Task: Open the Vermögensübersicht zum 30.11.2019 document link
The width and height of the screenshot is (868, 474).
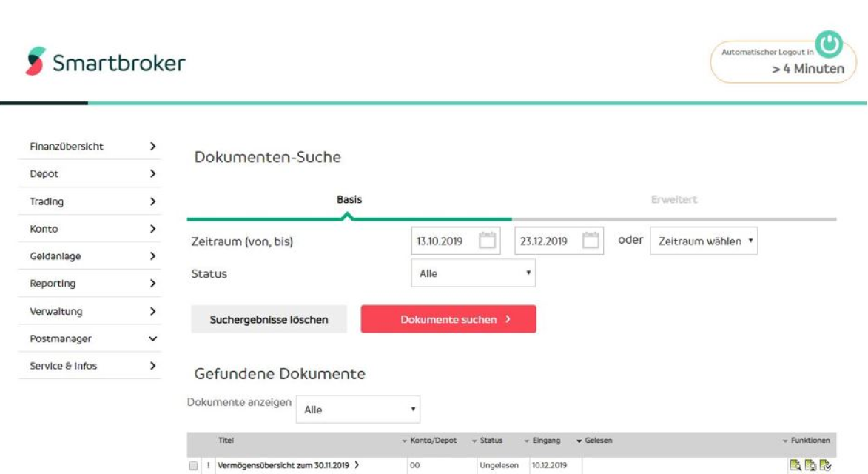Action: [283, 465]
